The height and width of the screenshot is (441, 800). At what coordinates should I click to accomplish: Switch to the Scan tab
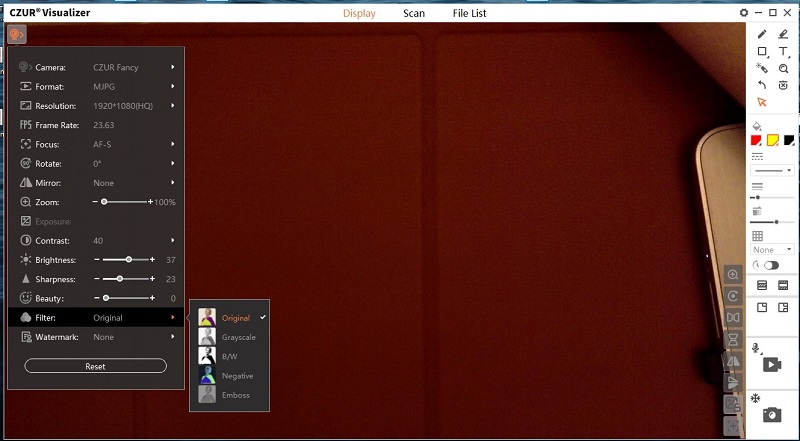click(x=413, y=13)
